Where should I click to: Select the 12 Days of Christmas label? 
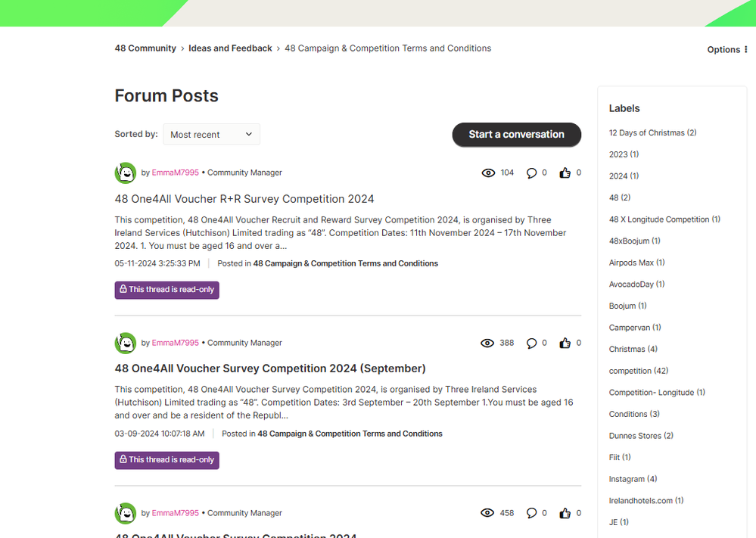[x=652, y=133]
